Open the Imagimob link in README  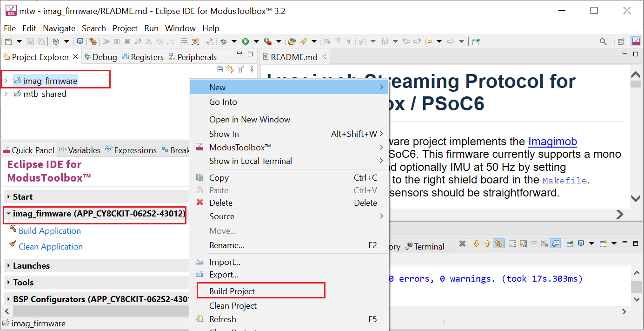[x=552, y=142]
